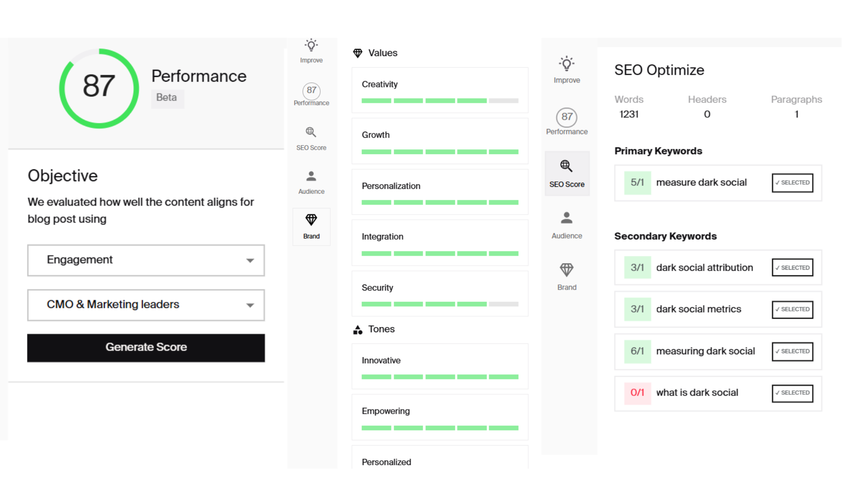Viewport: 868px width, 502px height.
Task: Open the SEO Score magnifier icon in left sidebar
Action: tap(311, 132)
